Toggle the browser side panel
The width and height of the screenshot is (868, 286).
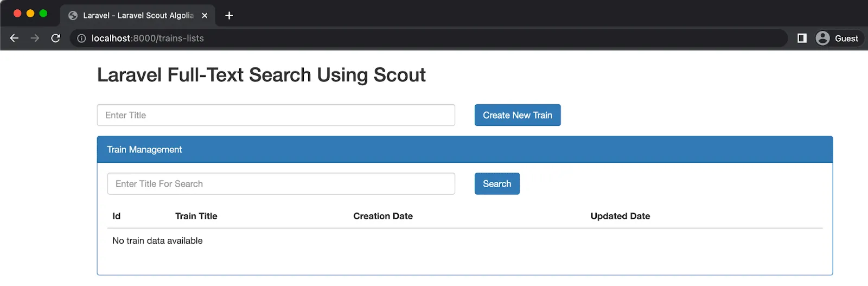click(x=802, y=38)
